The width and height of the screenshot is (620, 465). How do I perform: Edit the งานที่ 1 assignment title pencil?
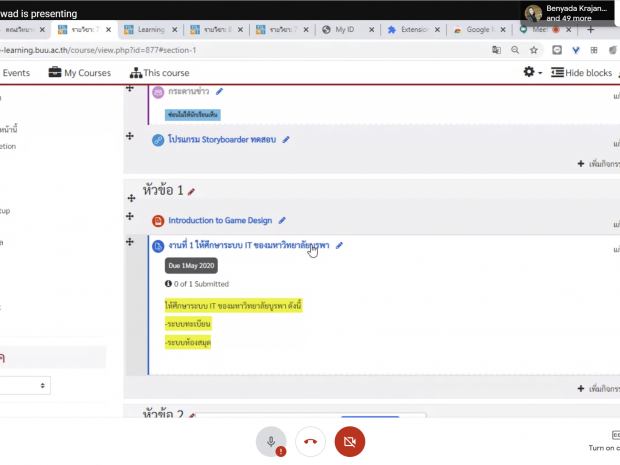click(x=339, y=245)
